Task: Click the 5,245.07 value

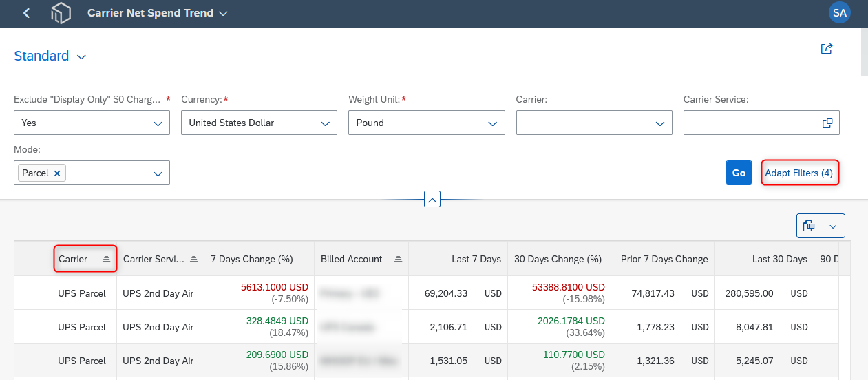Action: click(754, 361)
